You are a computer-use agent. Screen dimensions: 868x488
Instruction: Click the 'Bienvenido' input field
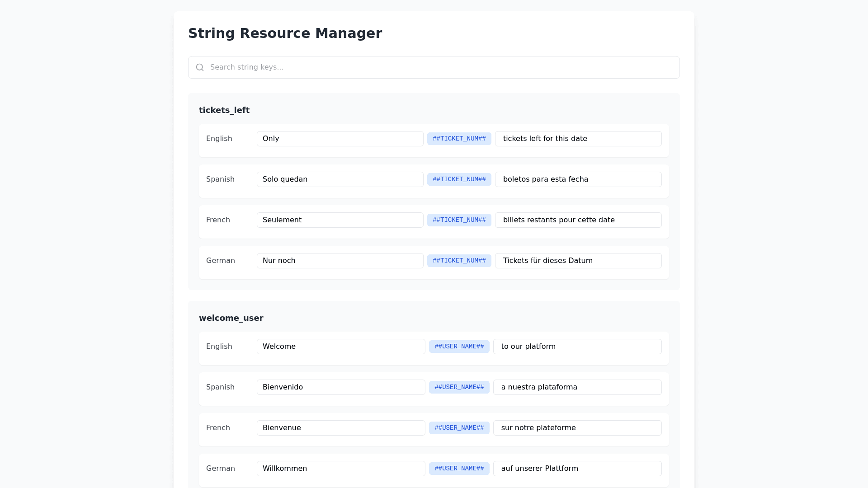pyautogui.click(x=341, y=387)
